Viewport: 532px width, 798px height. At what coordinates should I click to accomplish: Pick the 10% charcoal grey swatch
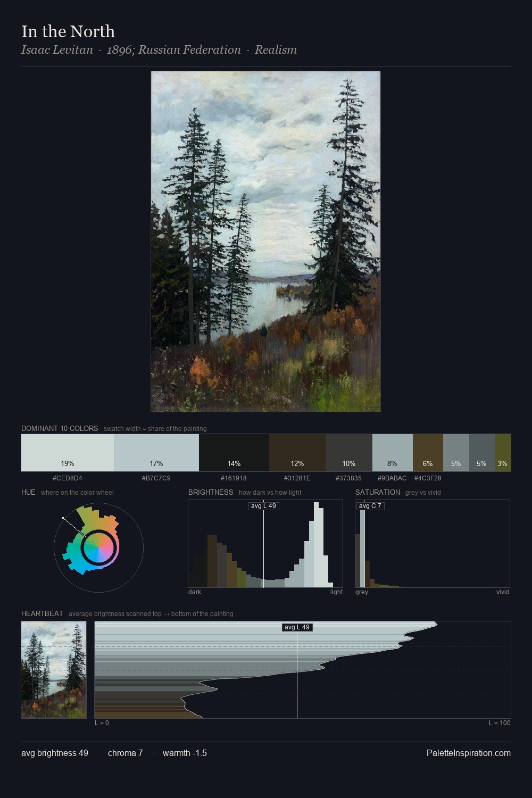(x=349, y=453)
